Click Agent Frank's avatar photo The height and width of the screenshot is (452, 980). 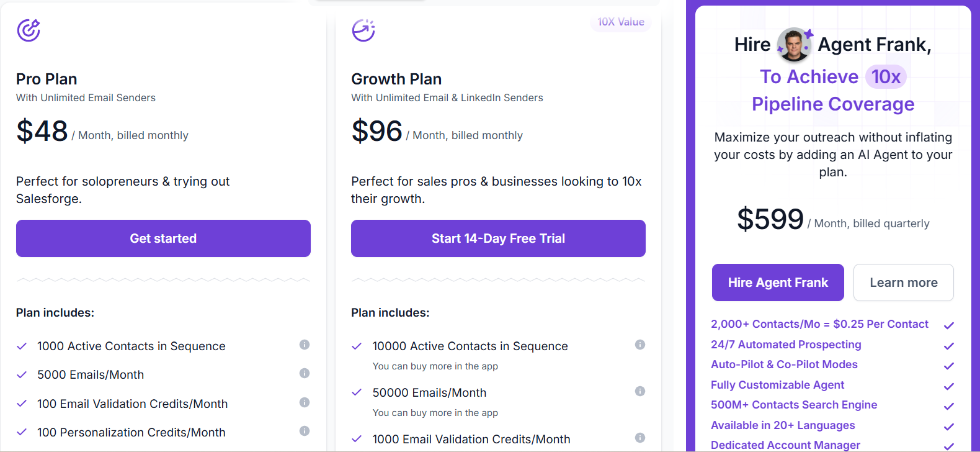795,44
